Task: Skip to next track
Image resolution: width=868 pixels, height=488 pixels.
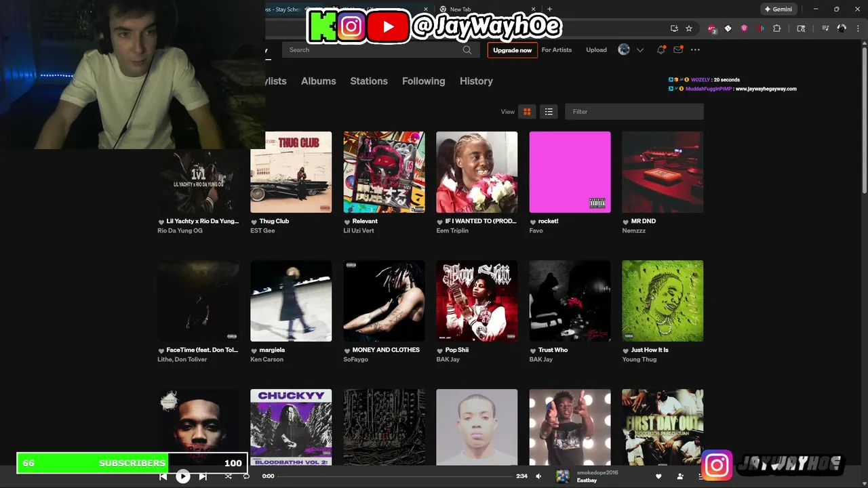Action: point(203,476)
